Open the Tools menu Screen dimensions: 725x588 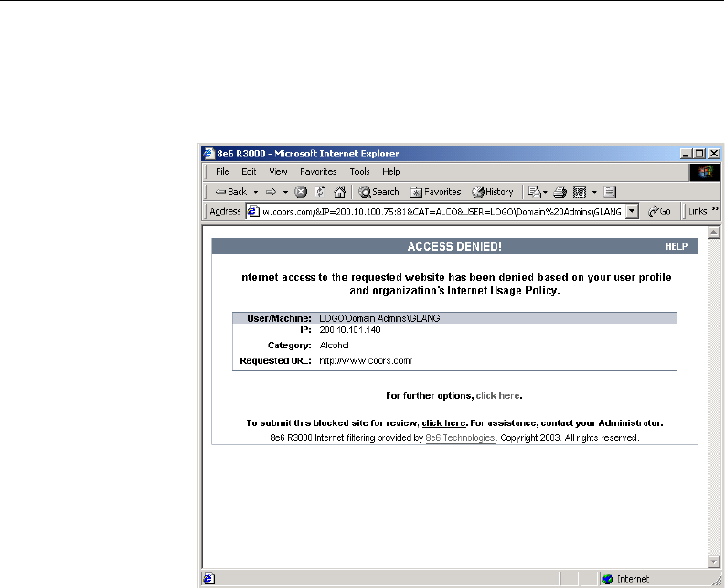pos(359,172)
